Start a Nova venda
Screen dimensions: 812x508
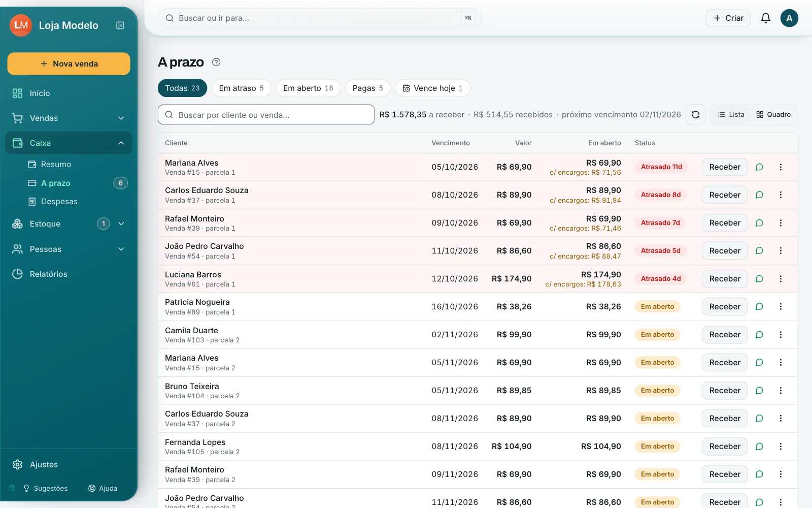pos(69,64)
